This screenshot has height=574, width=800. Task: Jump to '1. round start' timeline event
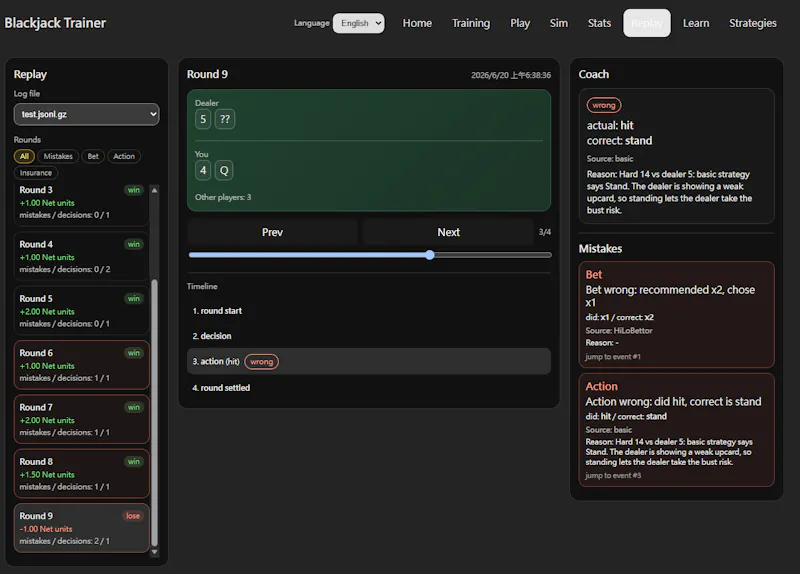[x=369, y=311]
